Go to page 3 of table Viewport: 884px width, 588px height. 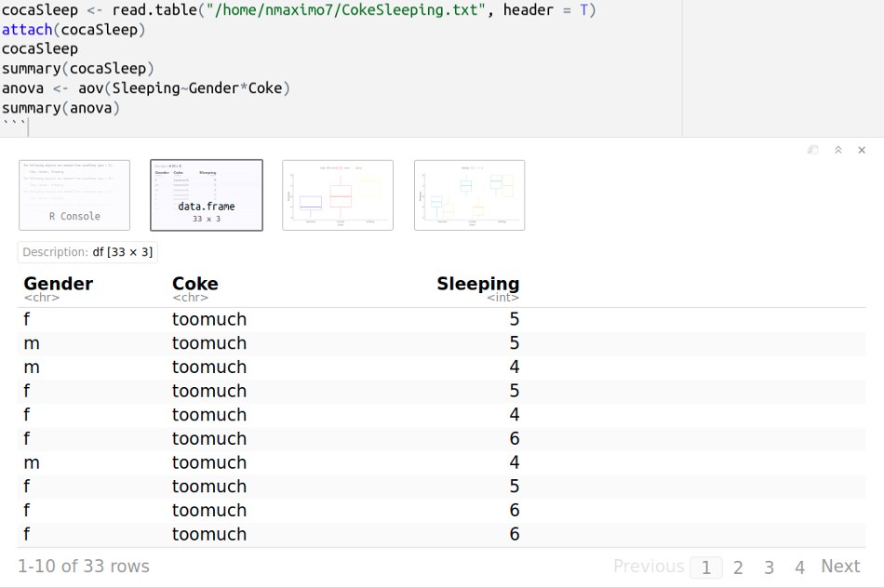769,568
